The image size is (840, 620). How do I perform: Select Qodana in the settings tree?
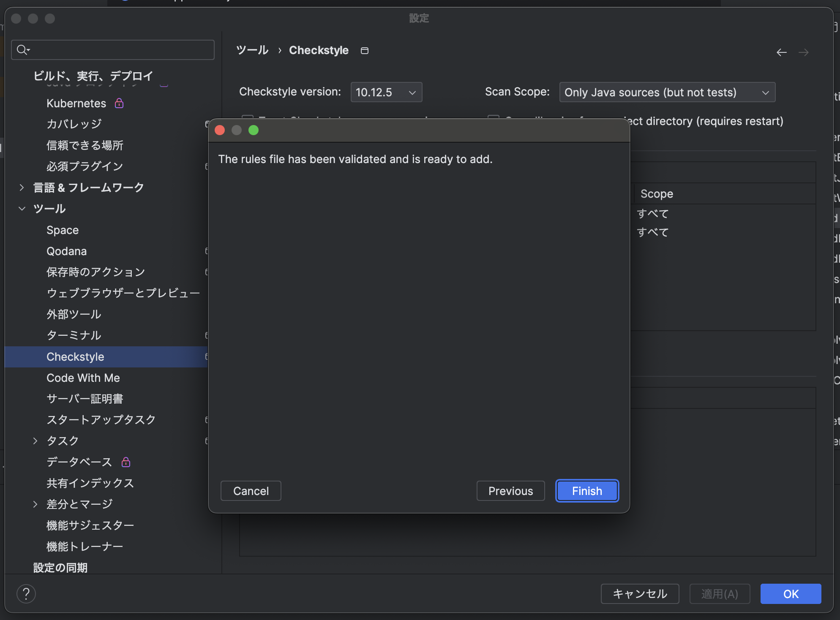(x=67, y=251)
